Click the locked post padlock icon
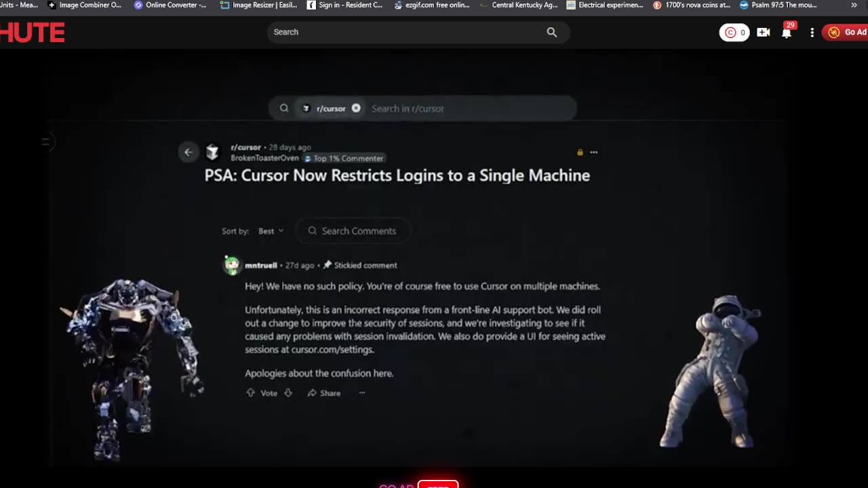 pos(580,152)
